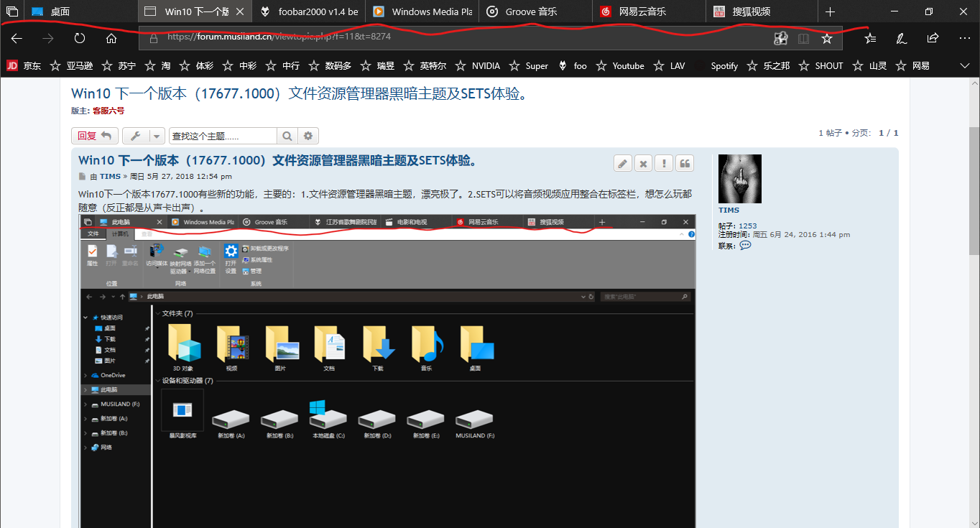Screen dimensions: 980x528
Task: Switch to reading view with the book icon
Action: click(x=803, y=38)
